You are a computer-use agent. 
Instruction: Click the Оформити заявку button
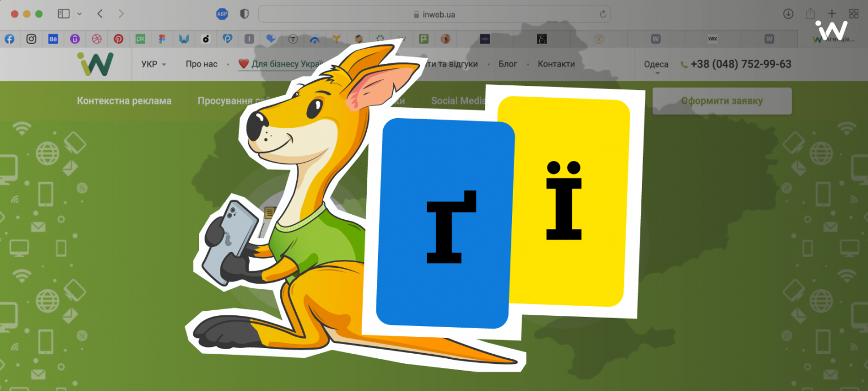click(x=722, y=101)
